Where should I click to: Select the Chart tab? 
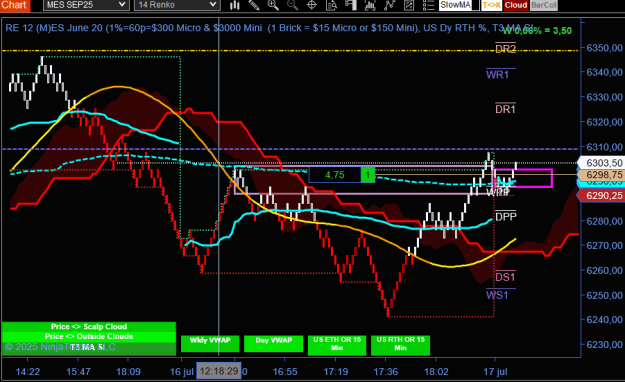[x=15, y=5]
